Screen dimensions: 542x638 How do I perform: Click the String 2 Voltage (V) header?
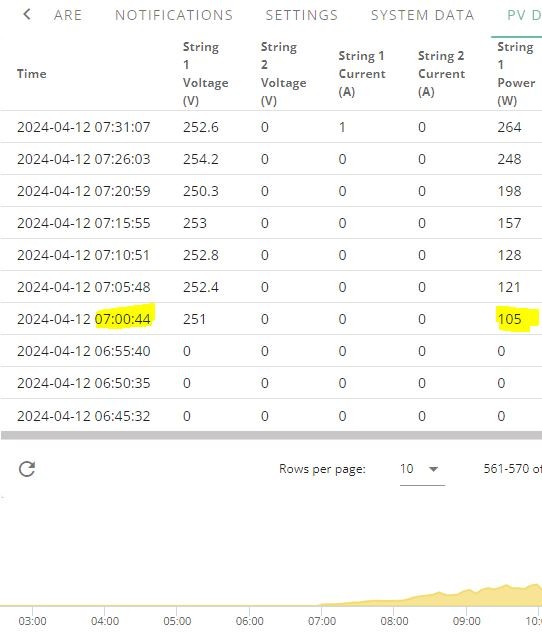[x=284, y=74]
